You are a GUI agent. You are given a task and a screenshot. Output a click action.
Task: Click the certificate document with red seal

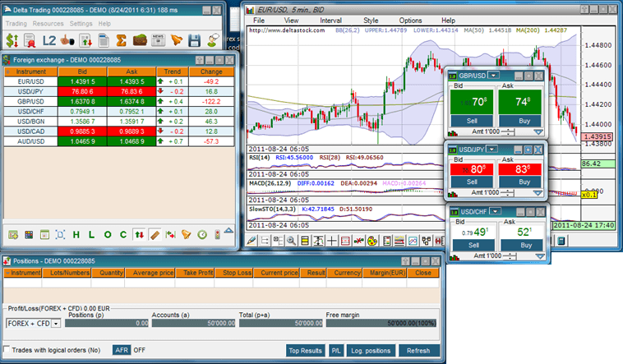coord(30,40)
